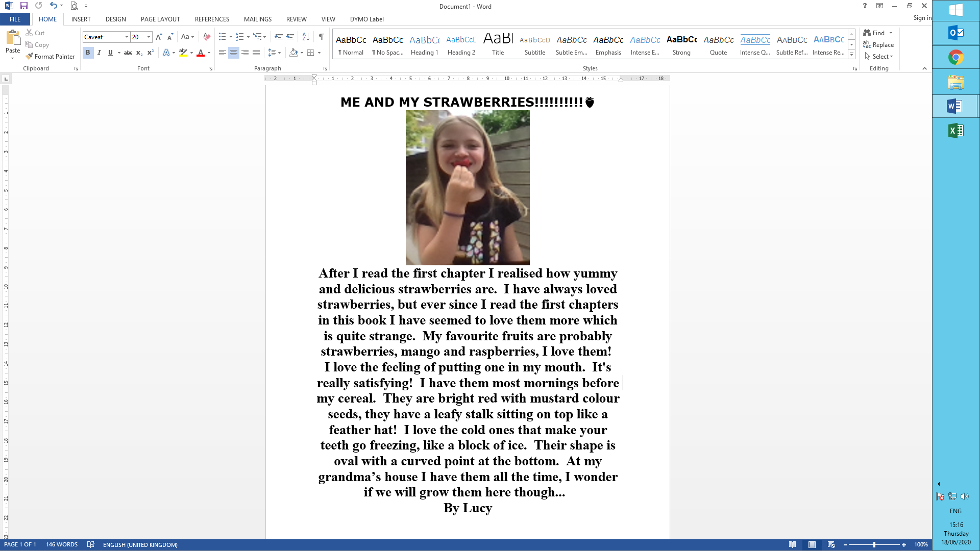
Task: Open the Numbering list dropdown arrow
Action: [248, 37]
